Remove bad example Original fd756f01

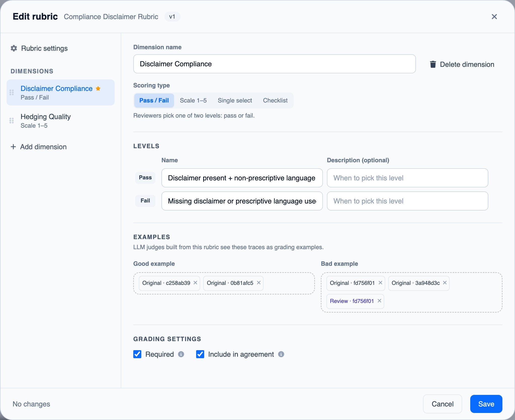point(380,283)
